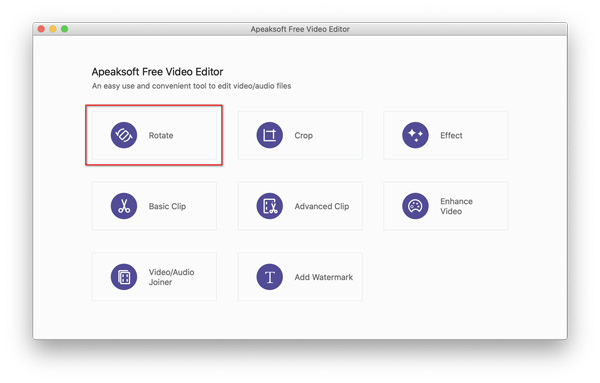The image size is (600, 383).
Task: Open the Crop feature label
Action: point(303,135)
